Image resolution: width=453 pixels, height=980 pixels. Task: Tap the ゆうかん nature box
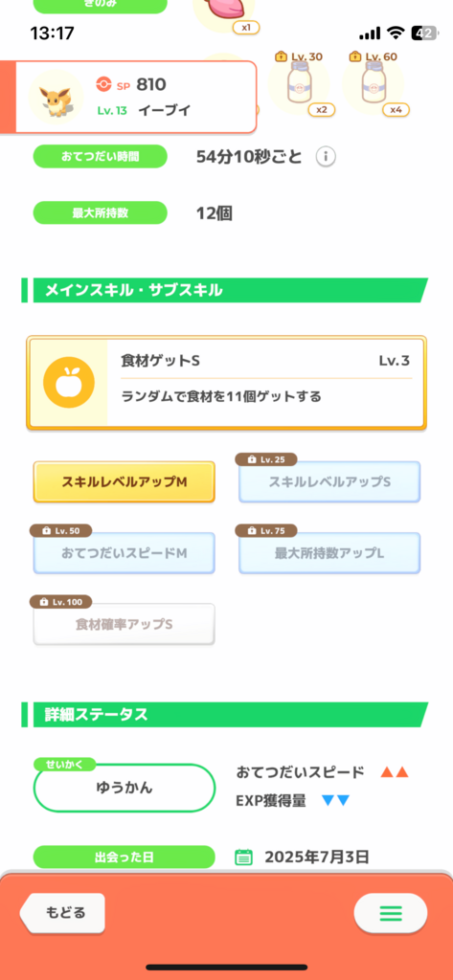coord(124,789)
